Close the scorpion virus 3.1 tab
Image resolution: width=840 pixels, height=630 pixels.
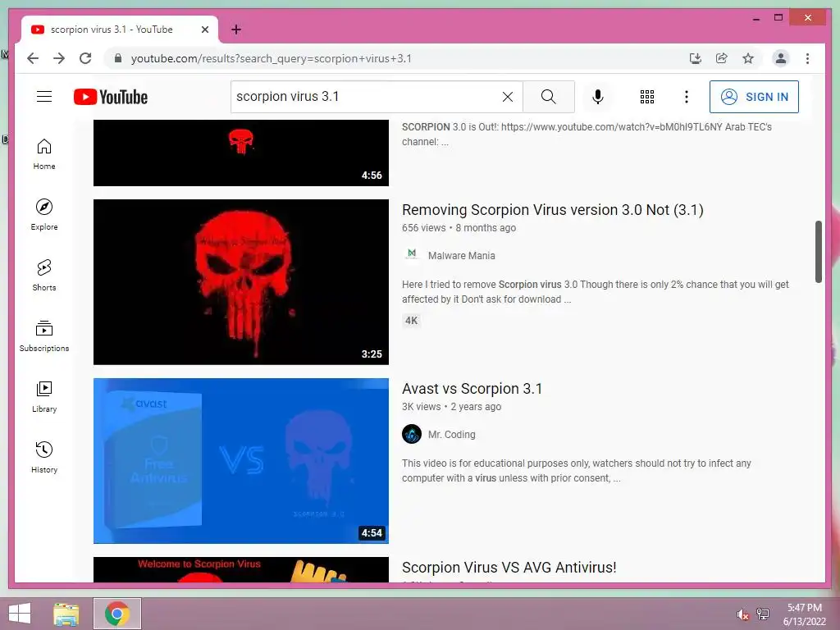pos(204,30)
